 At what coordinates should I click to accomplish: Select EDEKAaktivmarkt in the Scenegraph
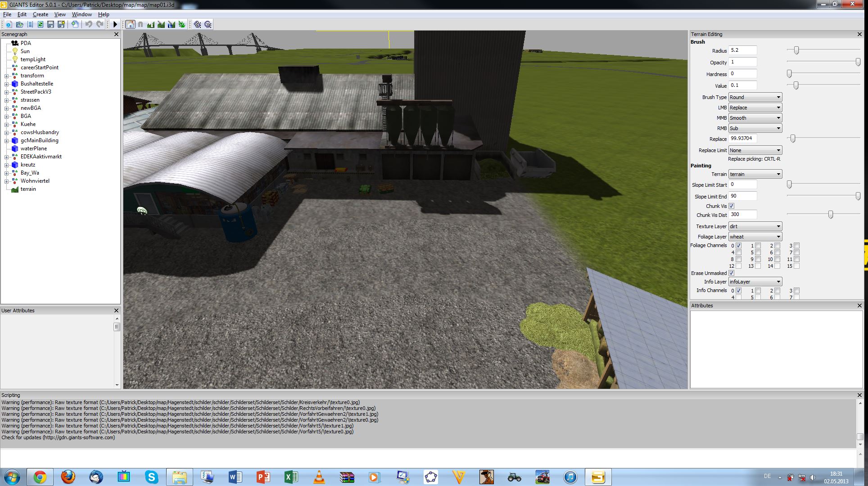(41, 157)
